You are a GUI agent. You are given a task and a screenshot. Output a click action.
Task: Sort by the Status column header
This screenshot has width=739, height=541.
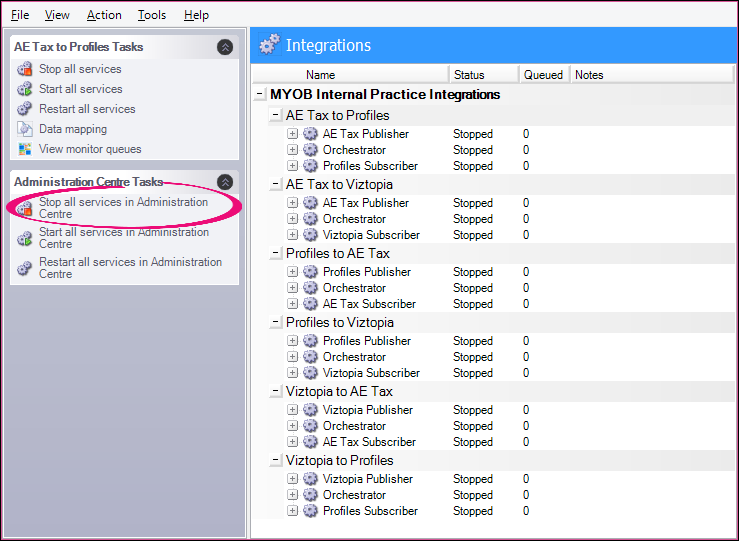[x=468, y=75]
